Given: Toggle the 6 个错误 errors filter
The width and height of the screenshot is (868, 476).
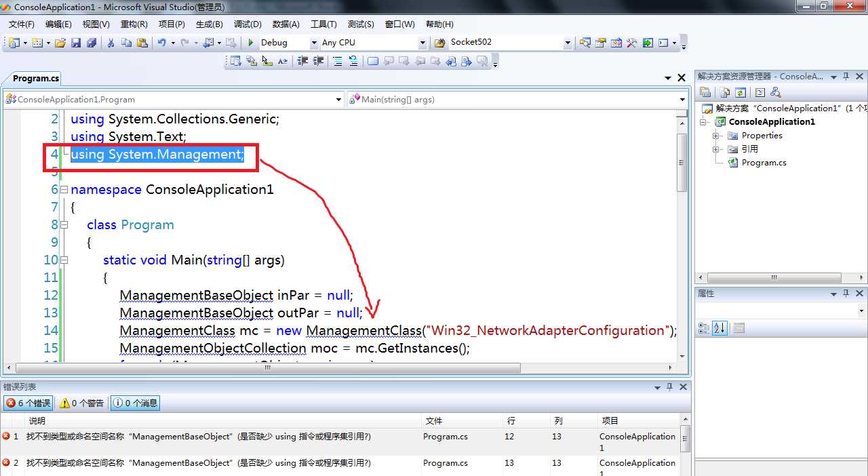Looking at the screenshot, I should point(28,403).
